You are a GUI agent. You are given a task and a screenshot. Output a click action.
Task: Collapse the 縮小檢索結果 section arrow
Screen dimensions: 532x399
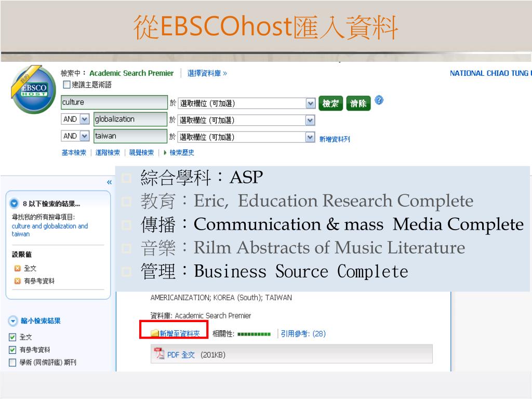click(13, 321)
